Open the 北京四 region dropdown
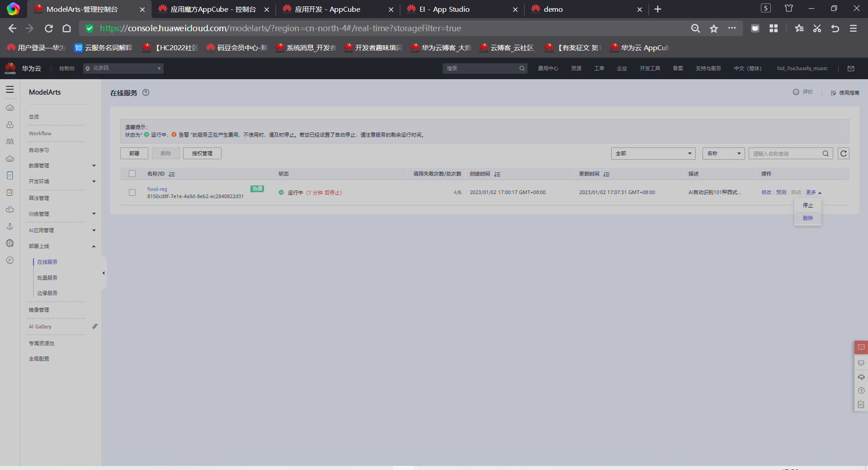Viewport: 868px width, 470px height. click(x=123, y=68)
